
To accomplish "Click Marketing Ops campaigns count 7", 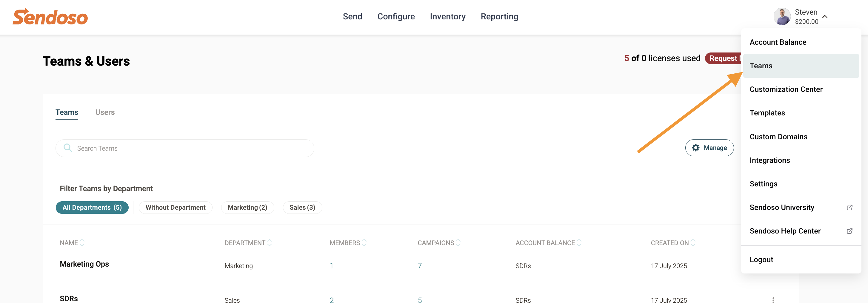I will tap(419, 266).
